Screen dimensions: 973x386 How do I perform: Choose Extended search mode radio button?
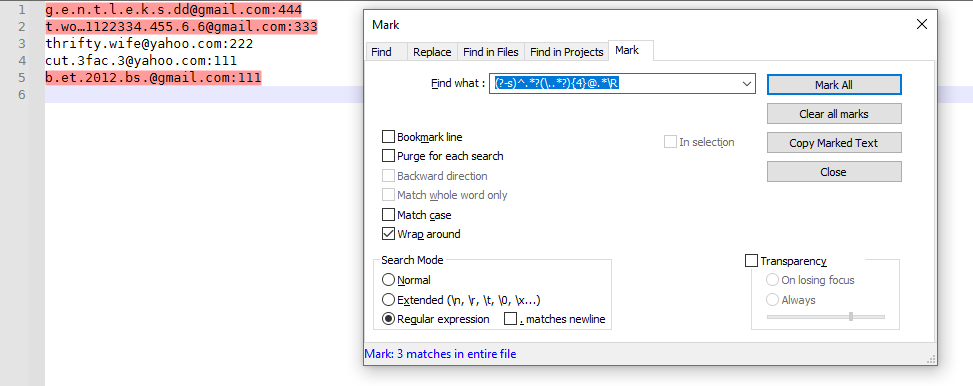pyautogui.click(x=388, y=300)
